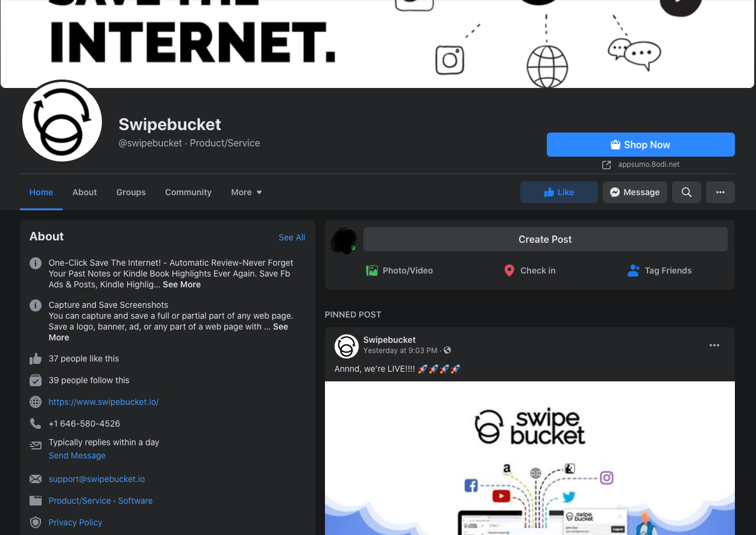Open the Privacy Policy link
Viewport: 756px width, 535px height.
[75, 522]
